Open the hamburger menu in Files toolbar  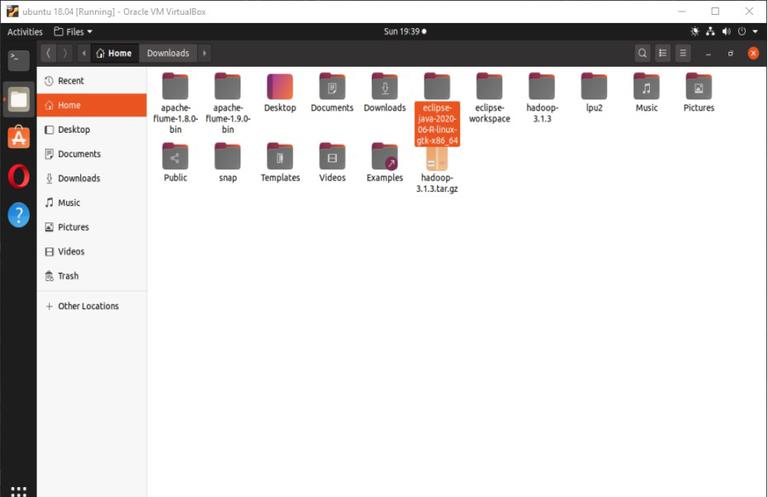coord(683,53)
